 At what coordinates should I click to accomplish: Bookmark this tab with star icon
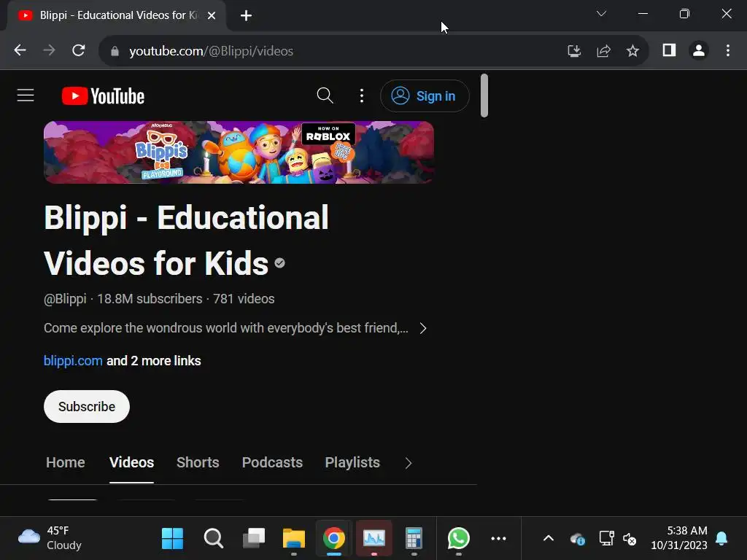pyautogui.click(x=632, y=51)
